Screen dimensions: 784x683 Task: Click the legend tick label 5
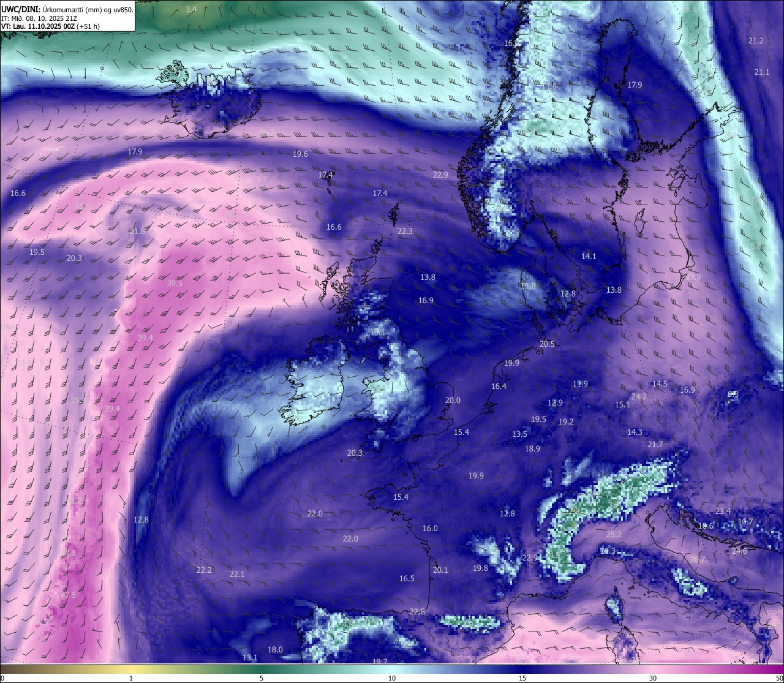point(262,678)
